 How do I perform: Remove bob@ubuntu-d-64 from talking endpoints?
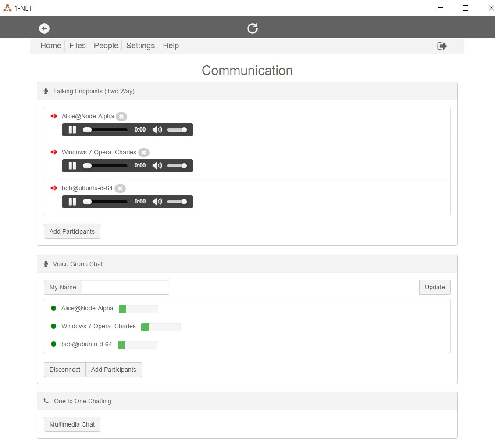120,188
